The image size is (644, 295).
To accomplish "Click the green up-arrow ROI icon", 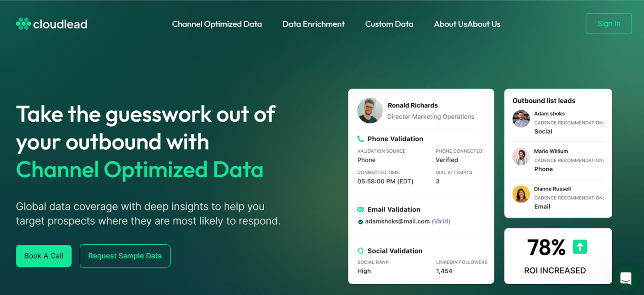I will point(580,247).
